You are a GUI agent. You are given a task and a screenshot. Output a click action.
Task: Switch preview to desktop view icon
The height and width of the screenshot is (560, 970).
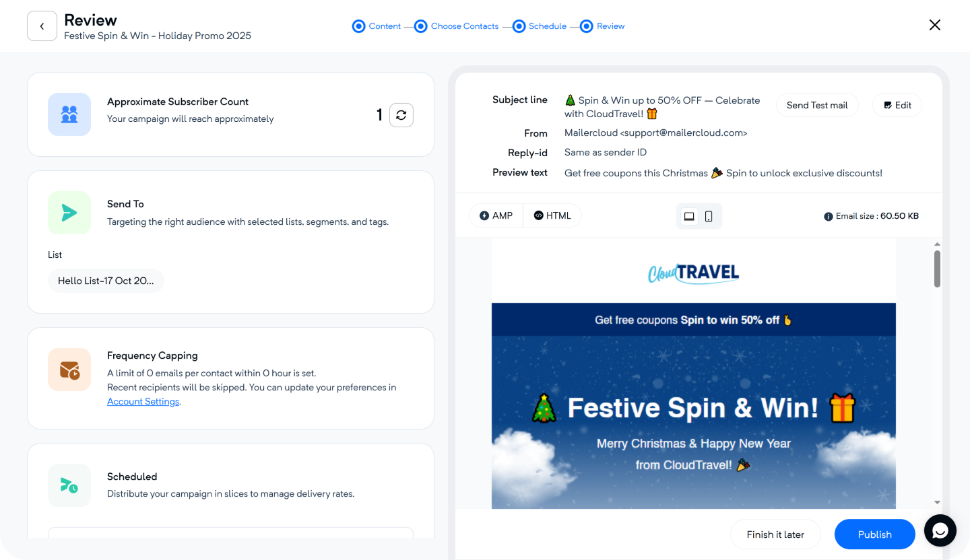tap(689, 216)
